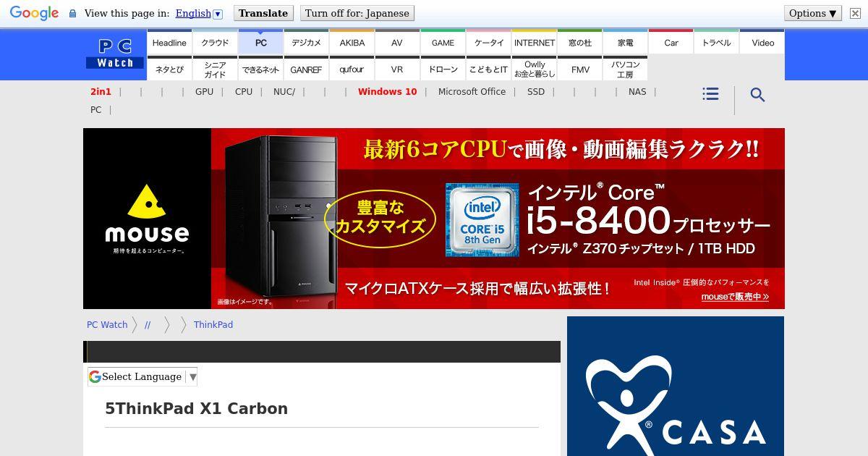
Task: Click the Windows 10 topic link
Action: [x=387, y=92]
